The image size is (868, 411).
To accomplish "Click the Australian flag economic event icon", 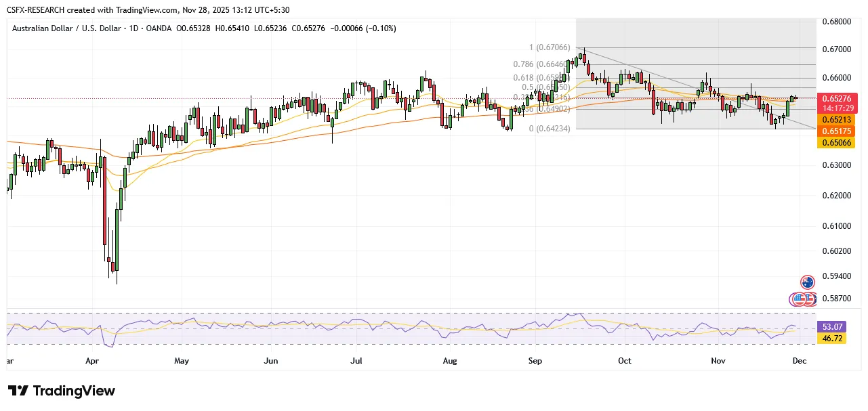I will tap(807, 282).
